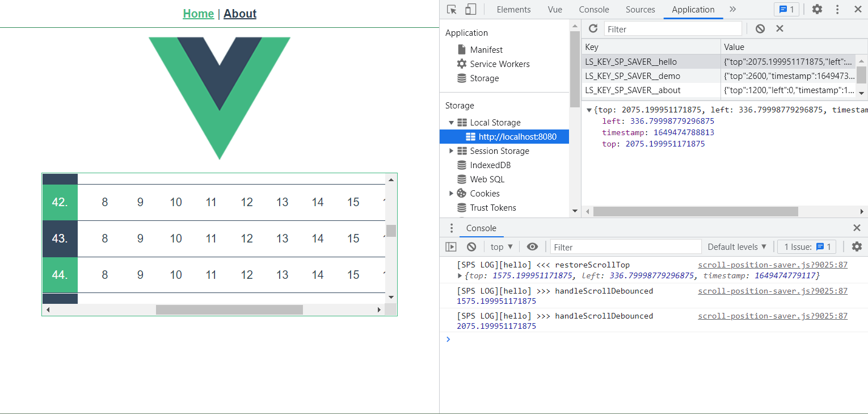Click cell 15 in row 43.

(x=353, y=239)
